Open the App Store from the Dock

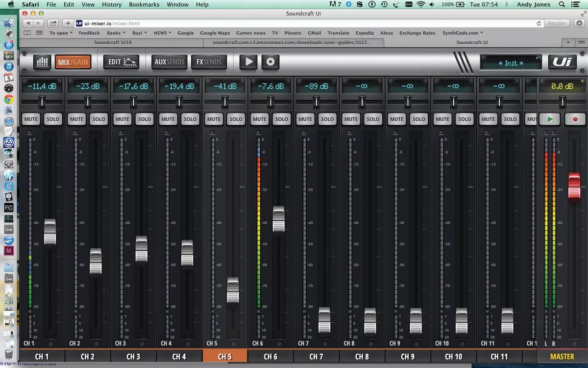point(9,45)
